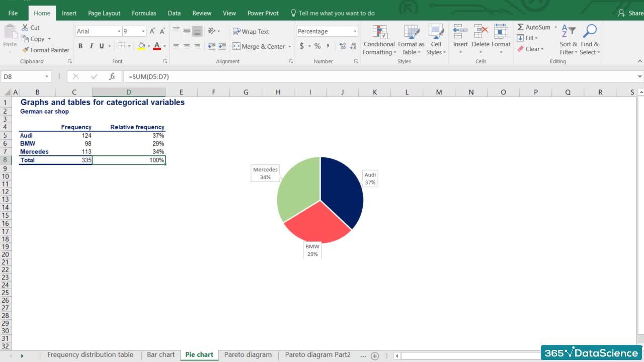The width and height of the screenshot is (644, 362).
Task: Click the Increase Decimal icon
Action: click(x=343, y=46)
